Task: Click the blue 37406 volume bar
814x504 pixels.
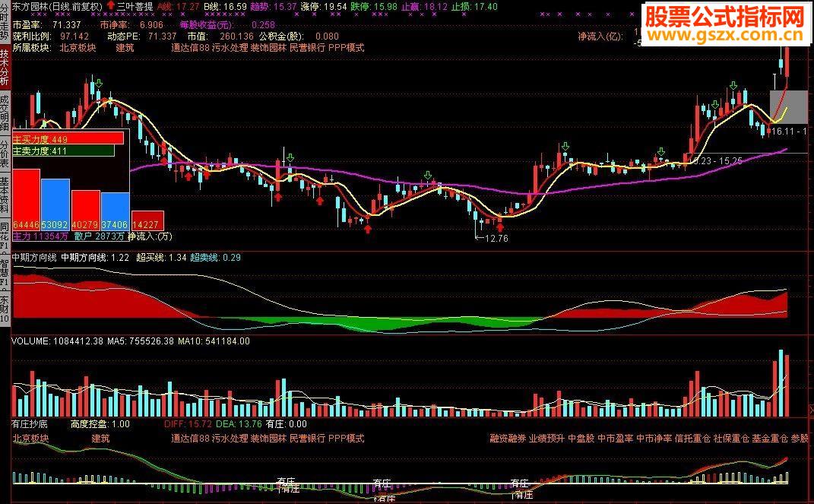Action: tap(116, 211)
